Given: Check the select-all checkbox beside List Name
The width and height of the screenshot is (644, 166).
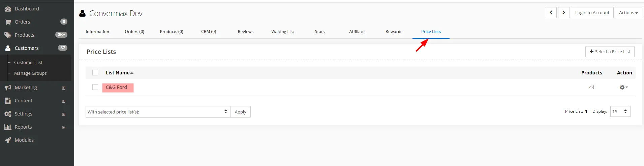Looking at the screenshot, I should [95, 73].
